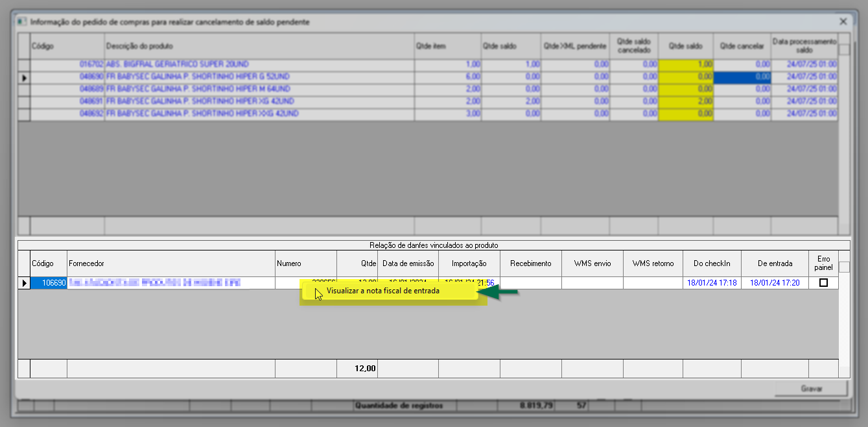Click the current-row arrow beside code 048690
The width and height of the screenshot is (868, 427).
click(x=24, y=77)
